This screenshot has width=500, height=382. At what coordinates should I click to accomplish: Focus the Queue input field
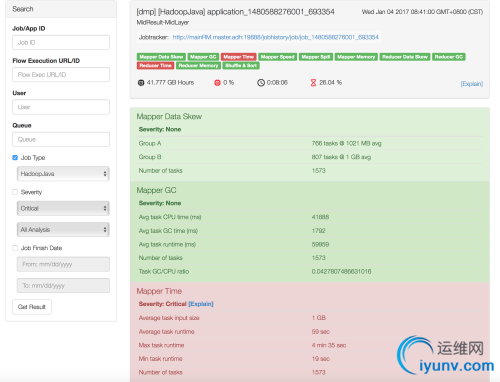(x=61, y=139)
